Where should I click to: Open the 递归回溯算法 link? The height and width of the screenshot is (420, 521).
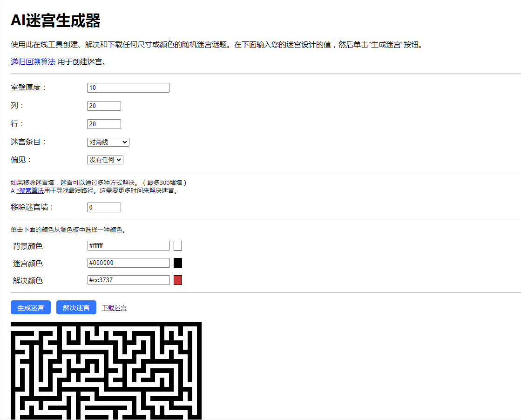(33, 61)
